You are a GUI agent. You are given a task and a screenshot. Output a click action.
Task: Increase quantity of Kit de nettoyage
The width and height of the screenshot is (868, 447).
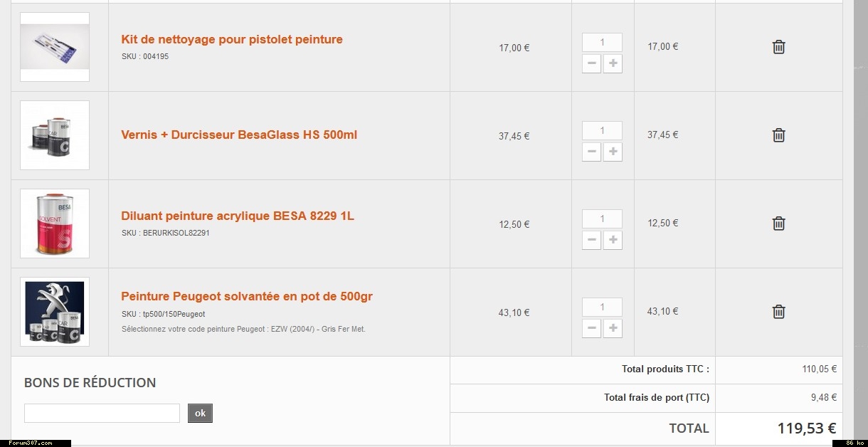[x=613, y=63]
